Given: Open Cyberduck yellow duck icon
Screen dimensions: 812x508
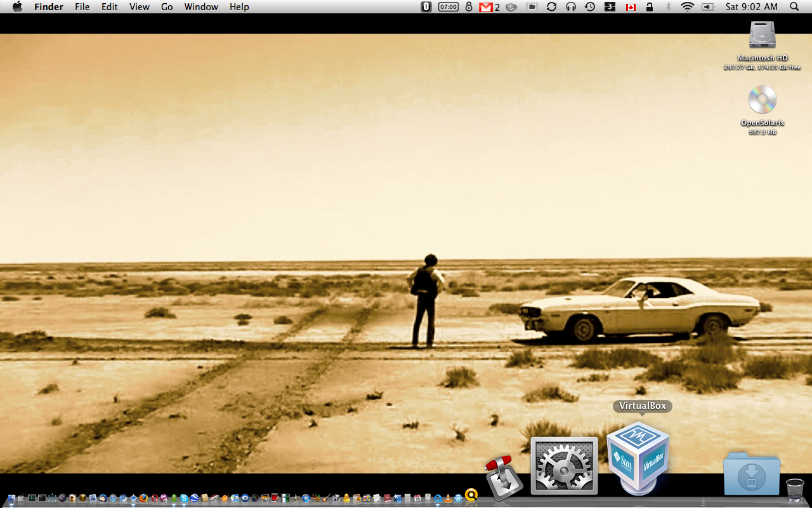Looking at the screenshot, I should 346,498.
